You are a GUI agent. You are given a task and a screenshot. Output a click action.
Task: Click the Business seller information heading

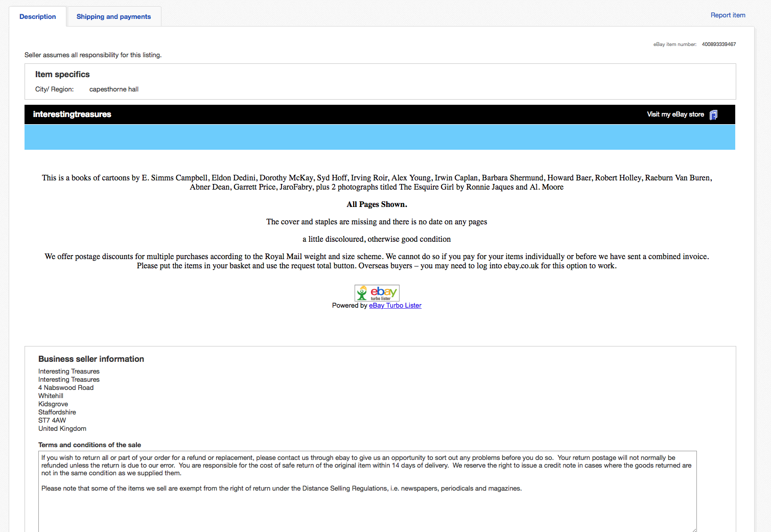click(x=91, y=359)
